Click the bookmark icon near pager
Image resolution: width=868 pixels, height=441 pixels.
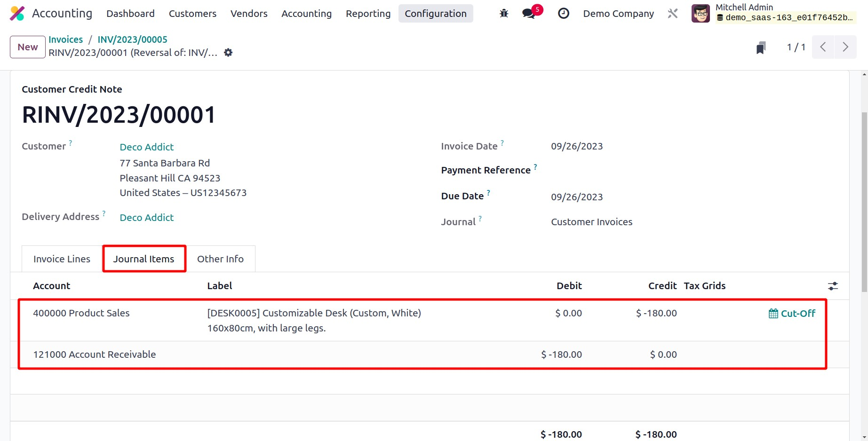(x=761, y=47)
